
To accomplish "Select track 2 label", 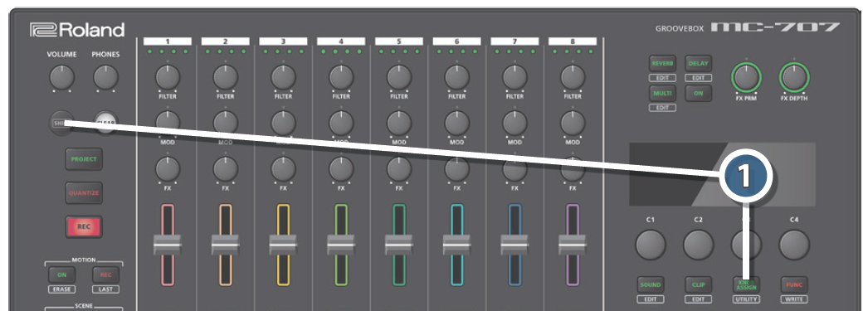I will [226, 41].
